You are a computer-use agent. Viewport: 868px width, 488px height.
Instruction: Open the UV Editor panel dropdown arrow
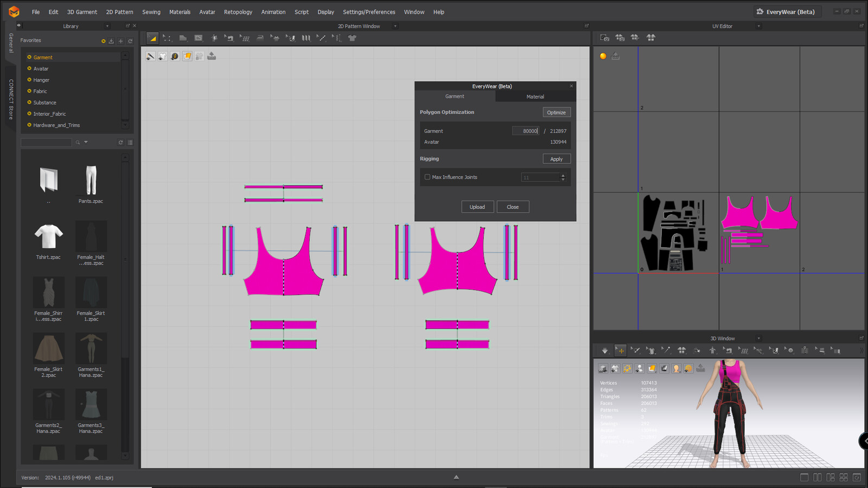758,26
